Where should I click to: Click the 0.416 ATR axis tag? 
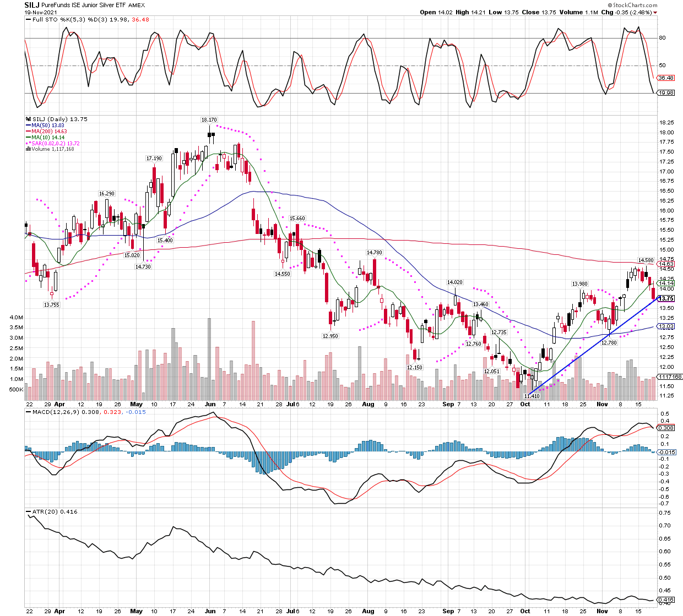tap(666, 600)
